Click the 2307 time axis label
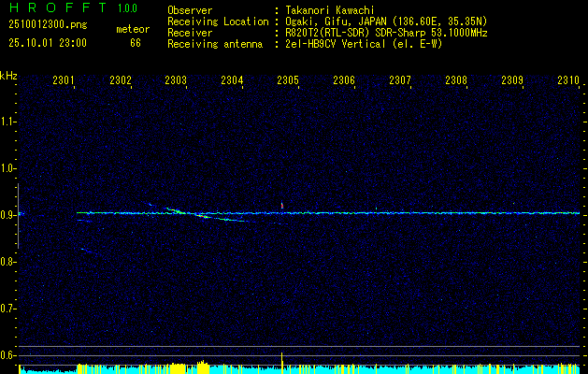The height and width of the screenshot is (374, 588). coord(400,79)
